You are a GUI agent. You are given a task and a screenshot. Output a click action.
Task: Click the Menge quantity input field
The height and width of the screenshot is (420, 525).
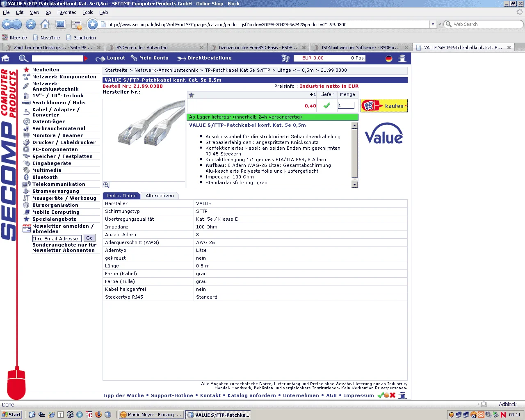coord(346,105)
